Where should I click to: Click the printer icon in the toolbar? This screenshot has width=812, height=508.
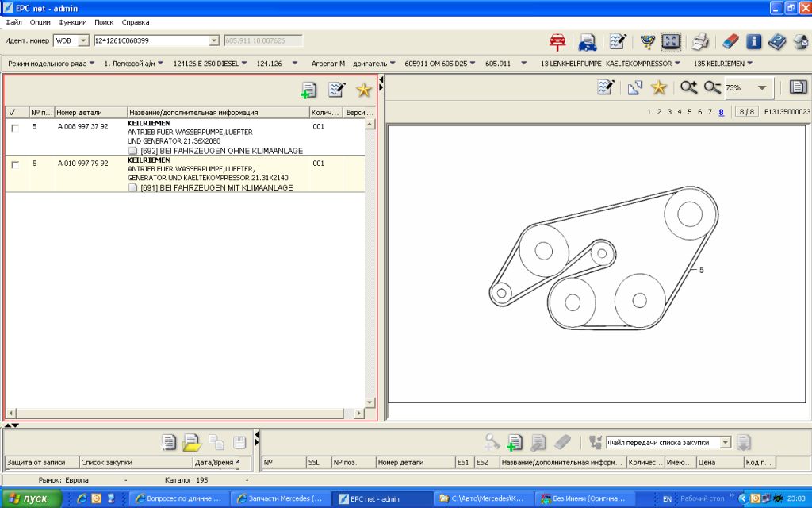pyautogui.click(x=699, y=41)
